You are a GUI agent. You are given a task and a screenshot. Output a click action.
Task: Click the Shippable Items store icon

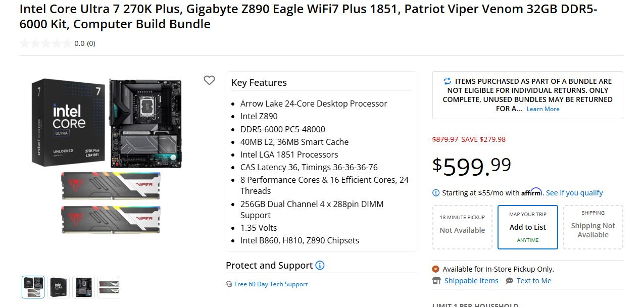pyautogui.click(x=437, y=281)
